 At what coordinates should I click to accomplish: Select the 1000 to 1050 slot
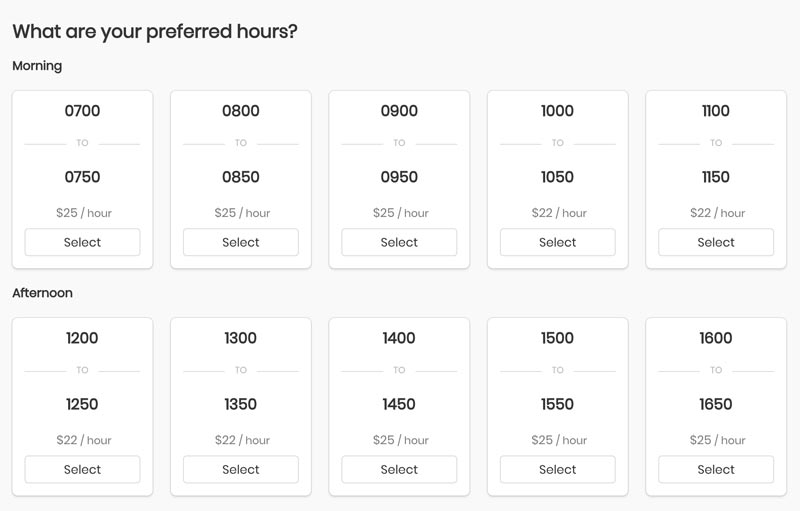pos(558,242)
